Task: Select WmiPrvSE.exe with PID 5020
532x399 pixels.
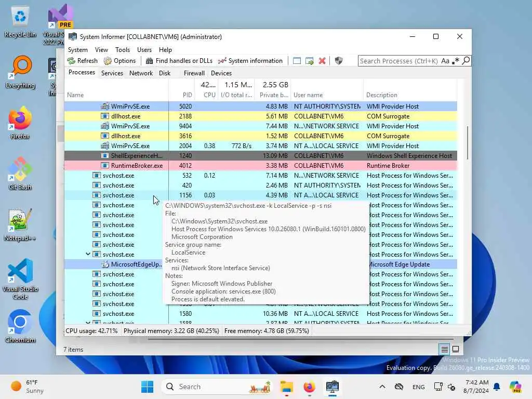Action: click(x=261, y=106)
